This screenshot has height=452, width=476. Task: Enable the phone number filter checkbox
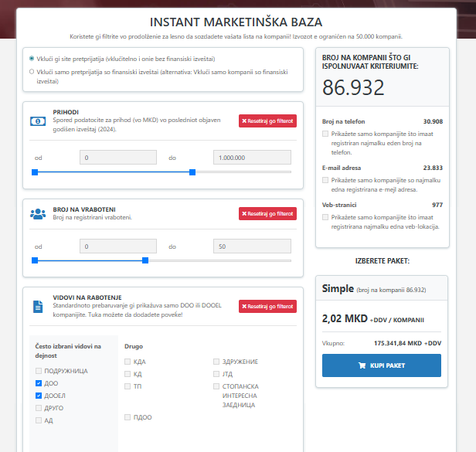click(325, 134)
